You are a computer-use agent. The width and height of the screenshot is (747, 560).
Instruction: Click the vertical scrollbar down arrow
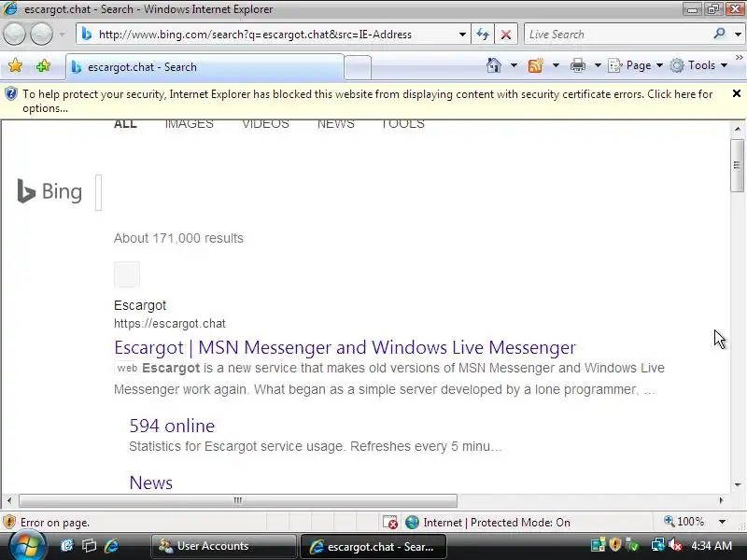737,484
